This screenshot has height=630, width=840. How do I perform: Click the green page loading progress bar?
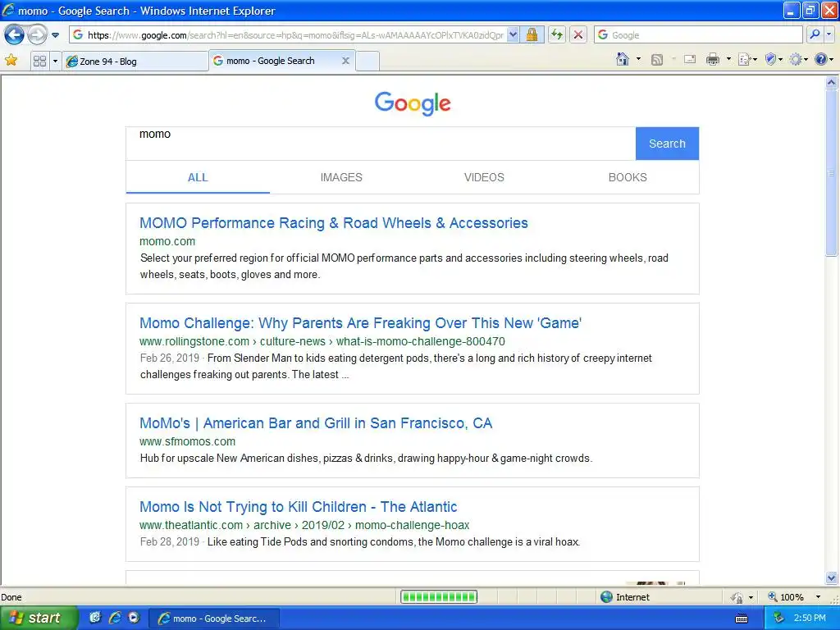439,597
